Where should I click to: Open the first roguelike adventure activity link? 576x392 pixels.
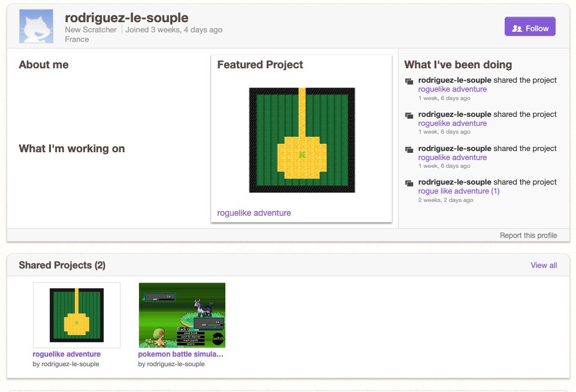452,89
